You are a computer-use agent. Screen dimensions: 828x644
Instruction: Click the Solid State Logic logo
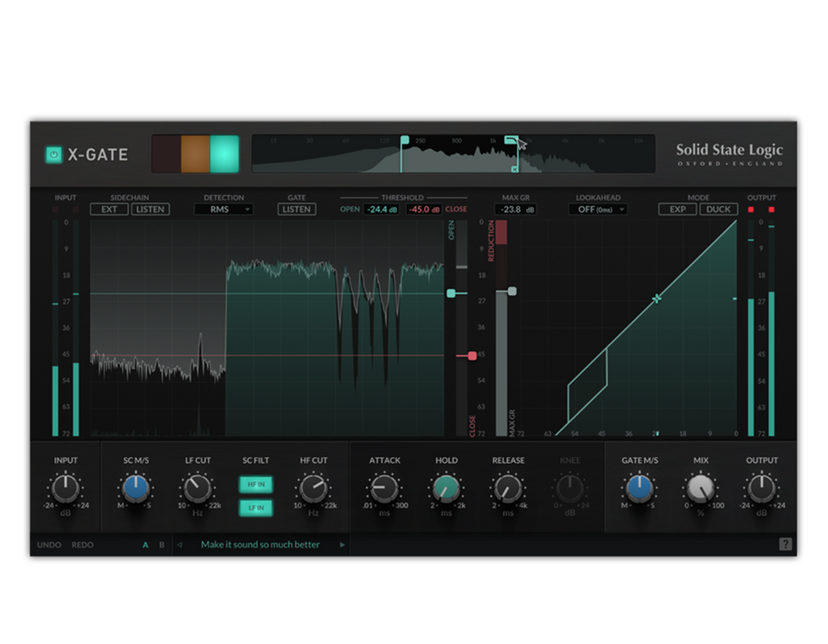point(730,155)
